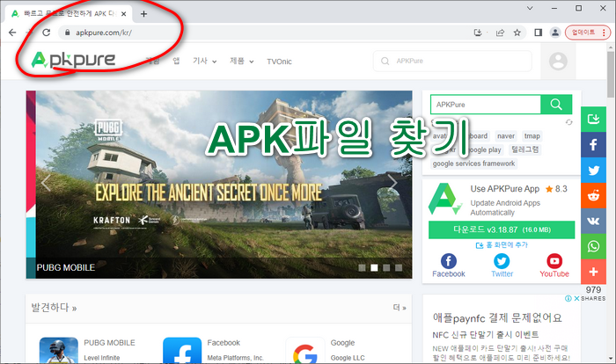Click the tab search chevron in title bar
This screenshot has width=616, height=364.
tap(530, 8)
